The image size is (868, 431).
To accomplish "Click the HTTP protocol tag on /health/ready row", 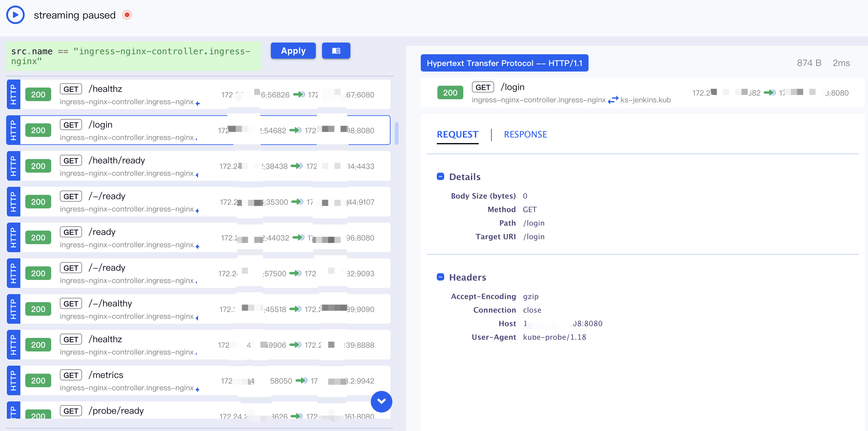I will [x=14, y=166].
